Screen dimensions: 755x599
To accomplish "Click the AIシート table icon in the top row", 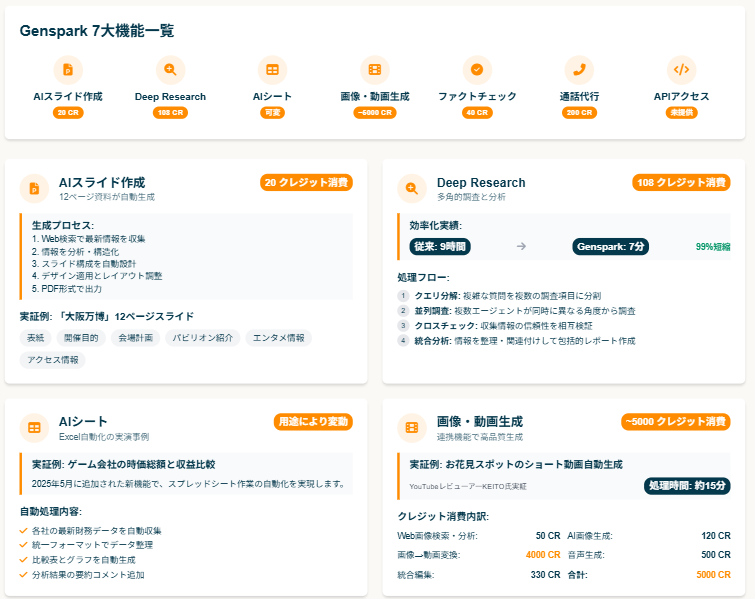I will point(273,70).
